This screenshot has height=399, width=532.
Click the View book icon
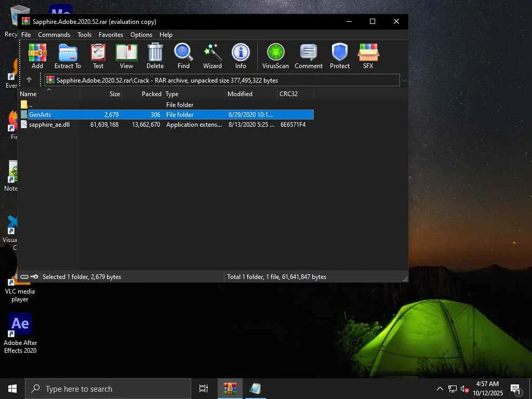click(x=127, y=56)
